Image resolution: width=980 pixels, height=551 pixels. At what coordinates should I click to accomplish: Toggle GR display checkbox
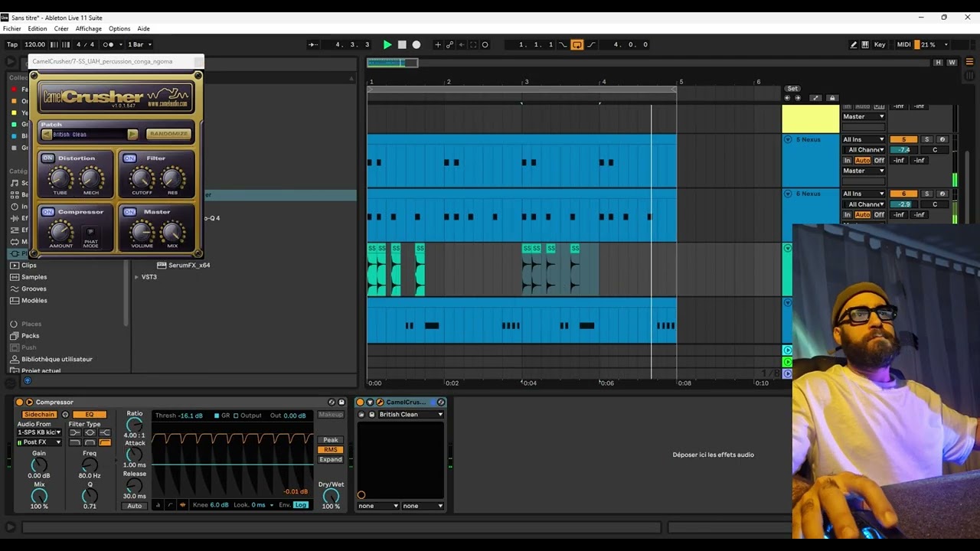217,416
